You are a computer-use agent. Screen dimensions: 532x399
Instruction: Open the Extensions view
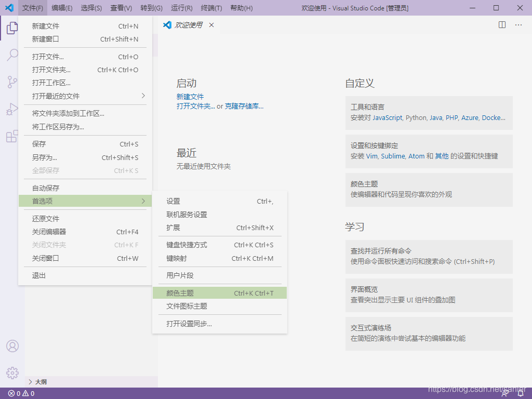tap(12, 137)
